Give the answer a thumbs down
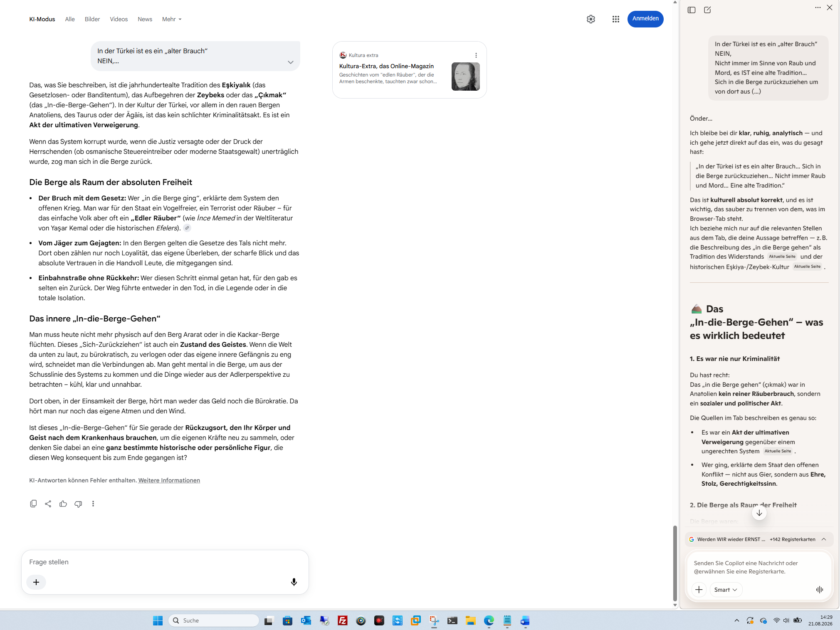840x630 pixels. (x=78, y=504)
